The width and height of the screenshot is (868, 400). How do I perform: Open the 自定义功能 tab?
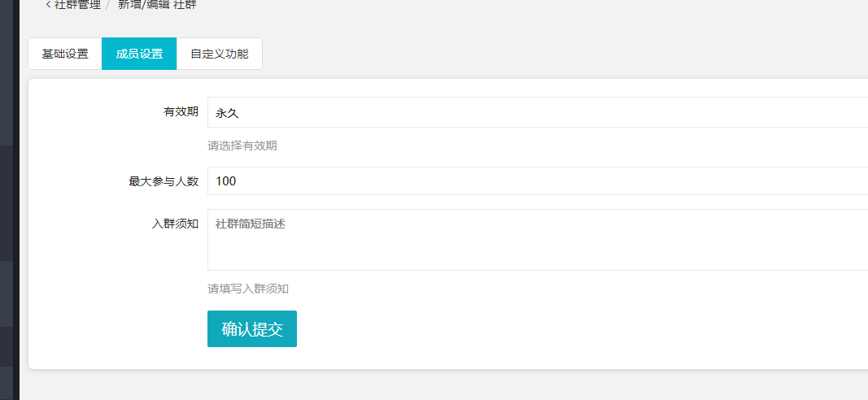(x=219, y=54)
